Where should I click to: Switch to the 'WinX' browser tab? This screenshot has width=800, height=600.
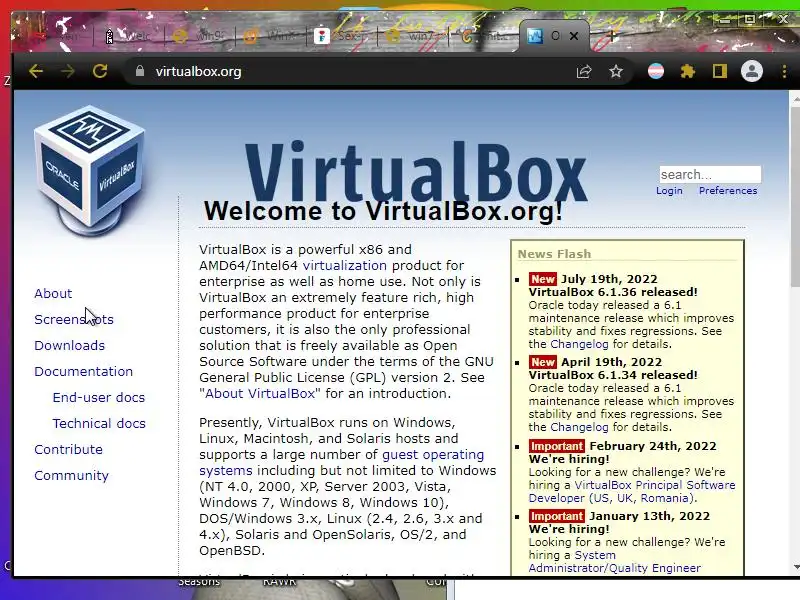point(270,36)
